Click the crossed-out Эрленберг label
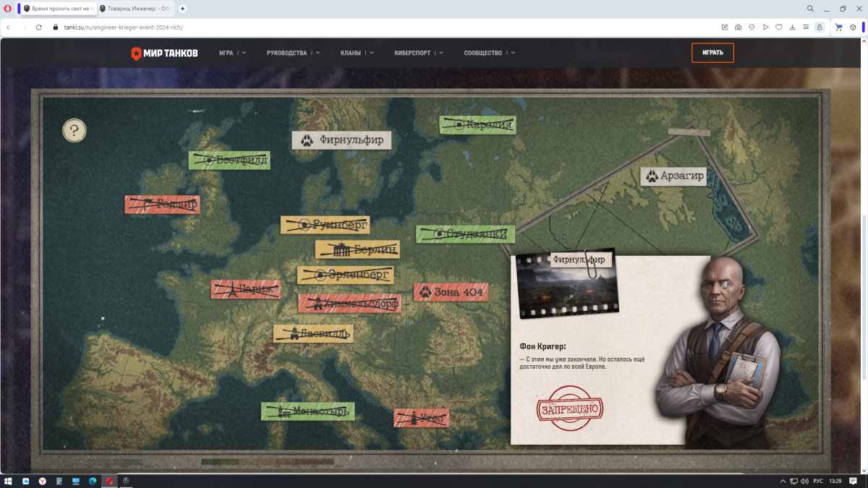868x488 pixels. pyautogui.click(x=345, y=275)
